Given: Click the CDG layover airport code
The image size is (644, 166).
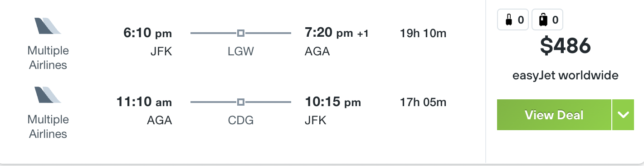Looking at the screenshot, I should click(x=241, y=121).
